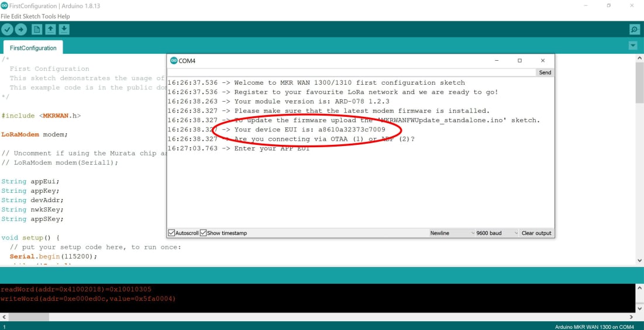Open a sketch with the Open icon
Image resolution: width=644 pixels, height=330 pixels.
click(50, 30)
